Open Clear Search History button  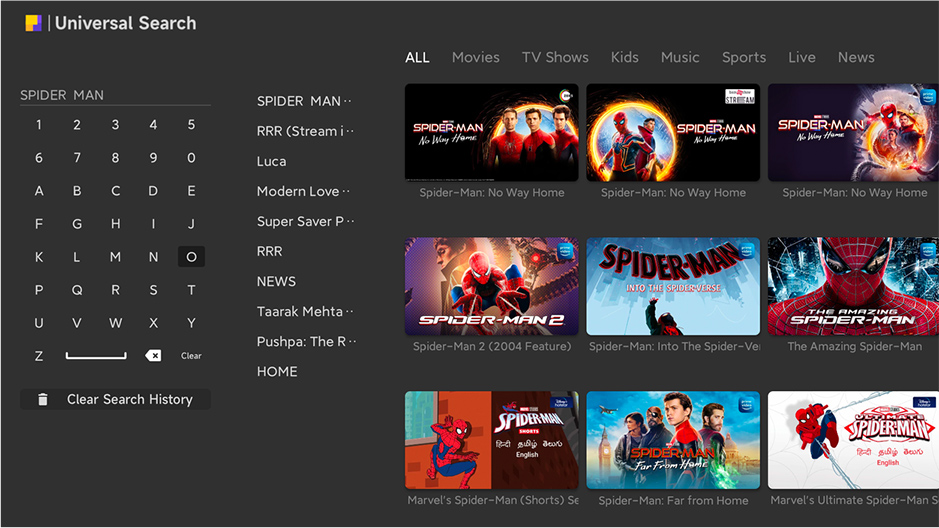(116, 399)
